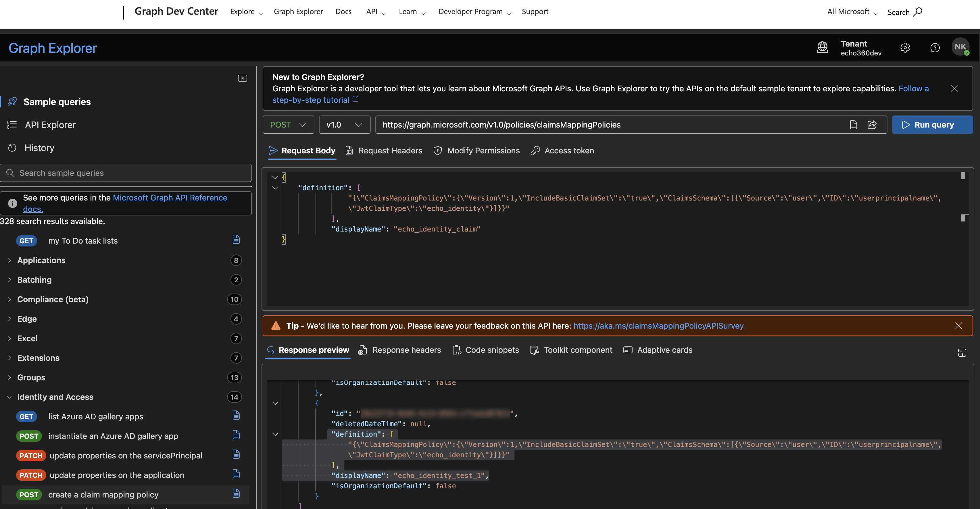Switch to the Request Headers tab

[384, 151]
